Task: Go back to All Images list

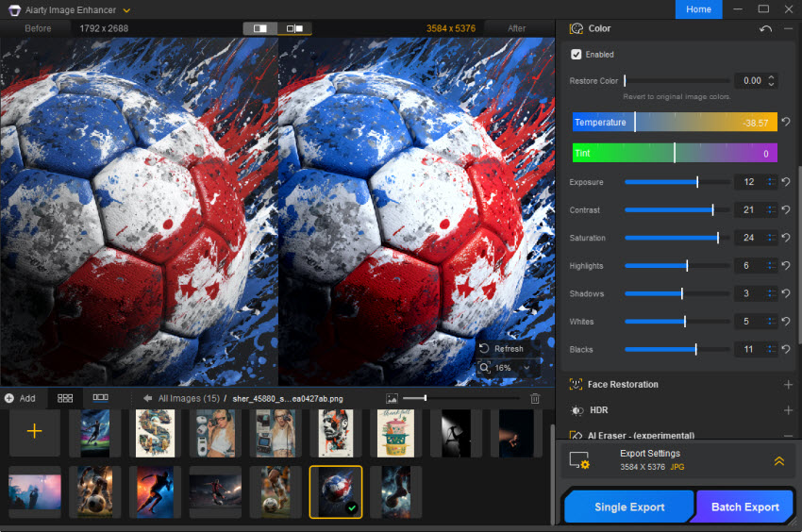Action: (148, 398)
